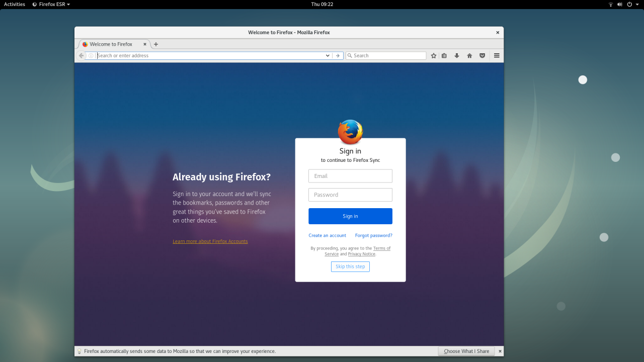Click Skip this step button
The width and height of the screenshot is (644, 362).
(350, 266)
